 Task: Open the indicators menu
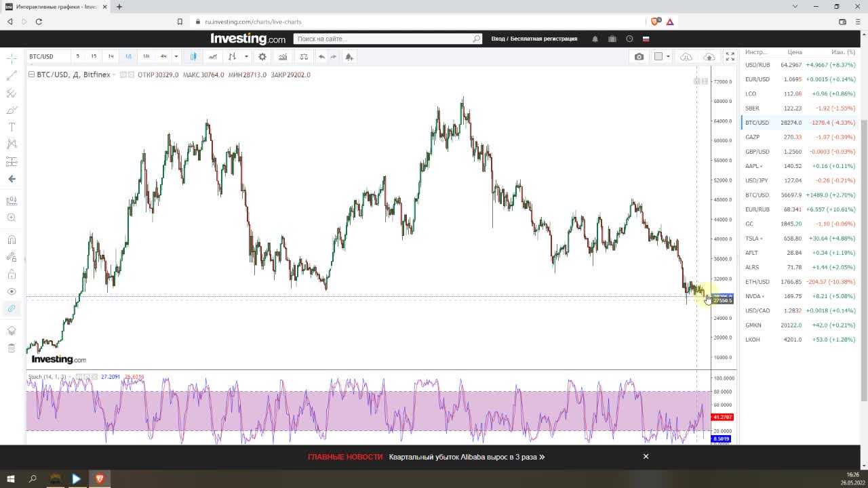click(x=283, y=56)
